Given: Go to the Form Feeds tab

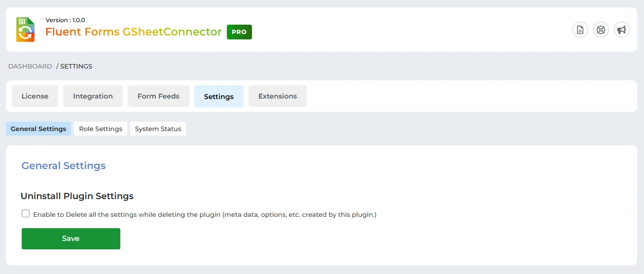Looking at the screenshot, I should tap(158, 96).
